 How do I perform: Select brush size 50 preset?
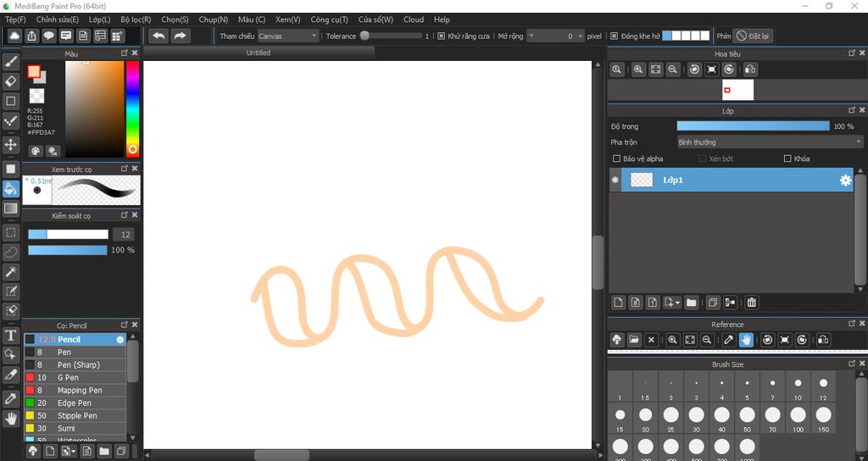pos(747,418)
